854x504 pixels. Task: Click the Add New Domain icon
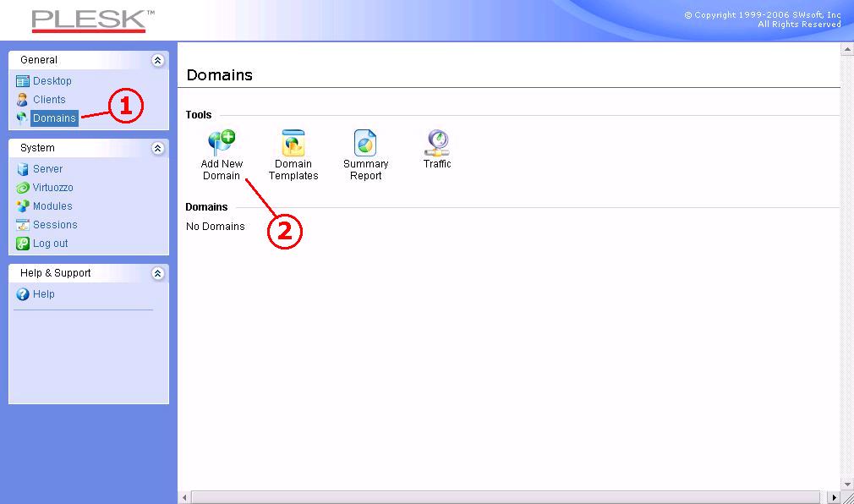pos(222,142)
